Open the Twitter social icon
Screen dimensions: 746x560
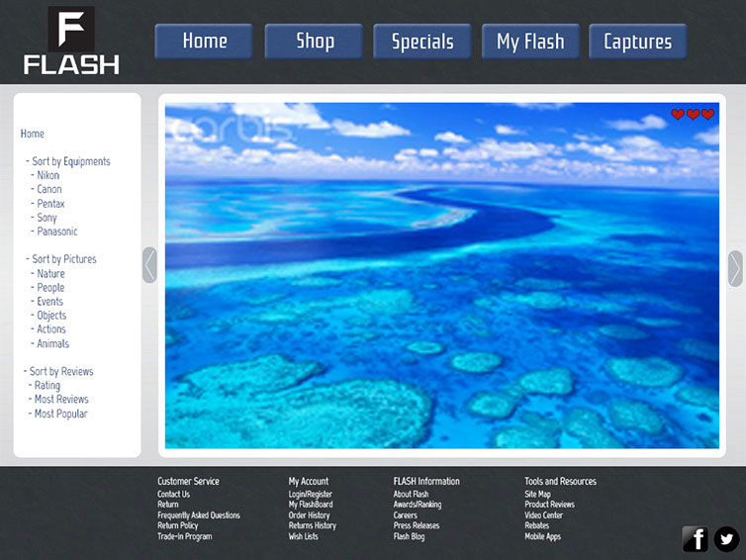click(727, 538)
